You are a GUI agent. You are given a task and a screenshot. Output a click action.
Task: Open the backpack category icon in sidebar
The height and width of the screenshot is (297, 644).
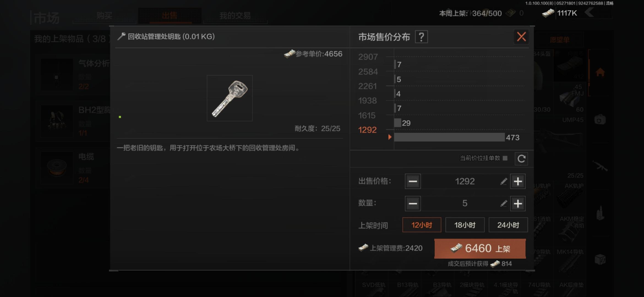tap(600, 120)
